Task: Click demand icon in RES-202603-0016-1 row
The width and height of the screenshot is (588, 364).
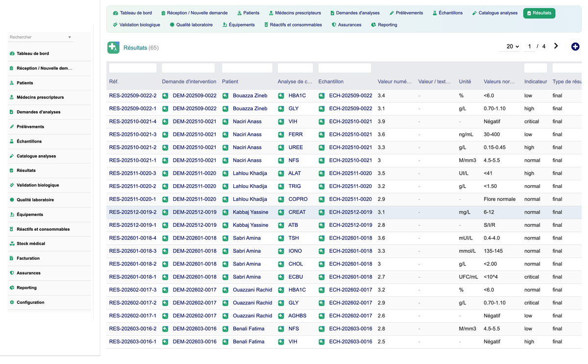Action: (165, 342)
